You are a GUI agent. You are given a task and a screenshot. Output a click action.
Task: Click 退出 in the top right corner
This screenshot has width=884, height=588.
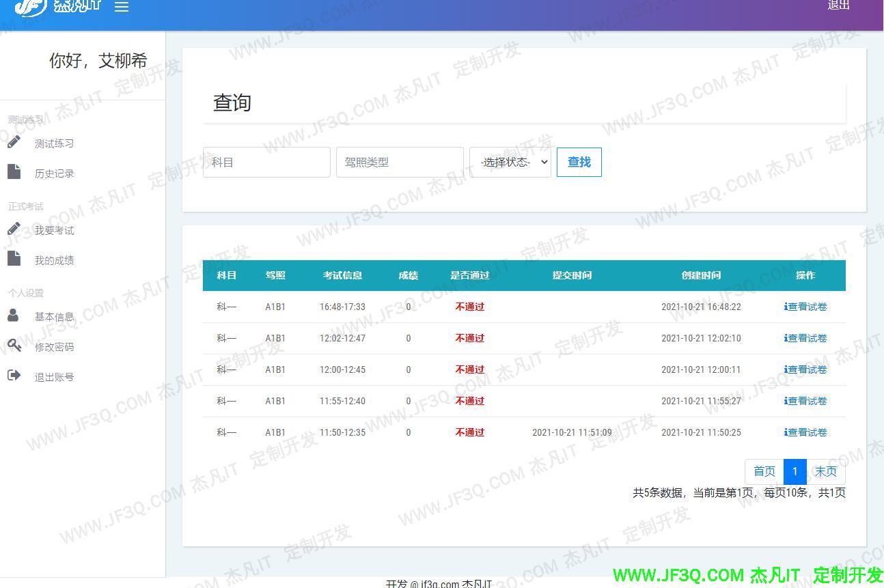click(838, 6)
